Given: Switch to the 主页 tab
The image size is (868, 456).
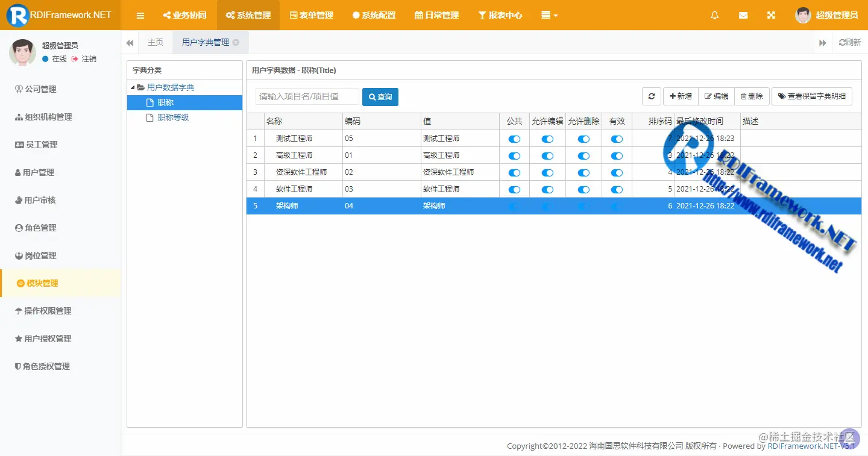Looking at the screenshot, I should tap(155, 42).
